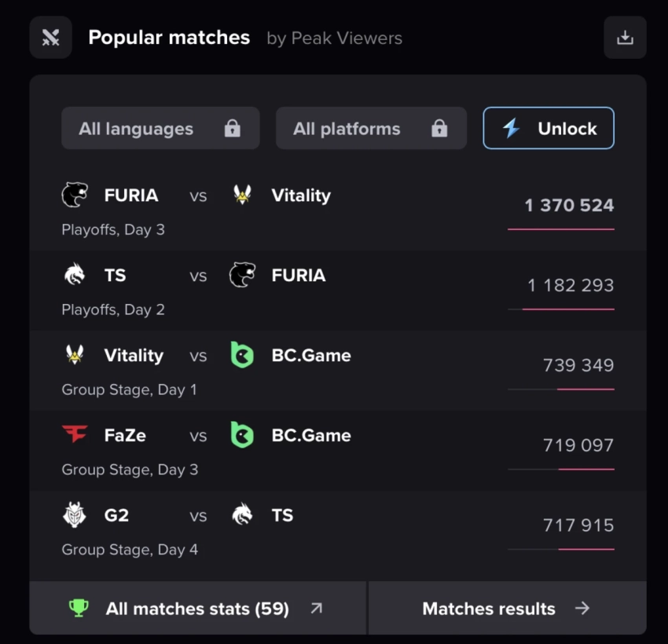668x644 pixels.
Task: Open the TS vs FURIA Playoffs match
Action: [196, 276]
